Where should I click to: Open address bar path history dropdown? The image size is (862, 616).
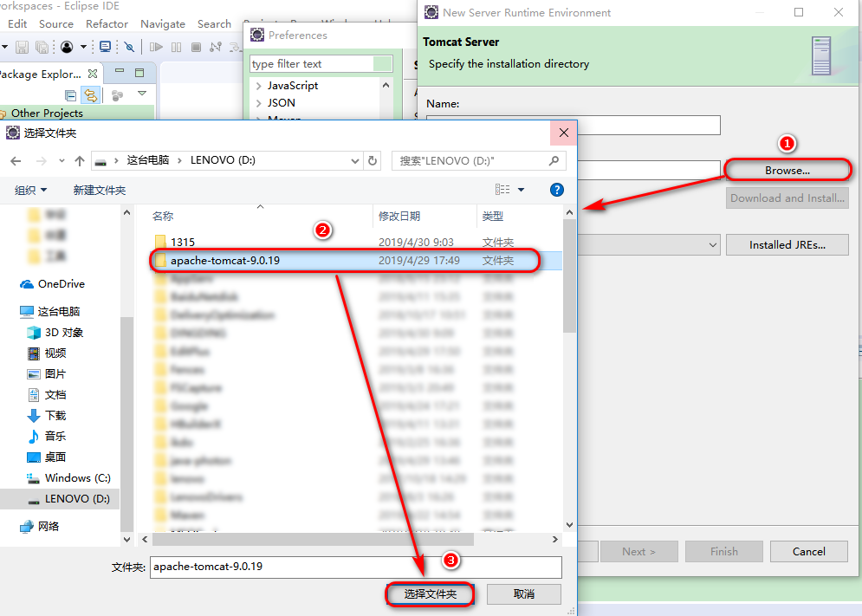coord(355,160)
